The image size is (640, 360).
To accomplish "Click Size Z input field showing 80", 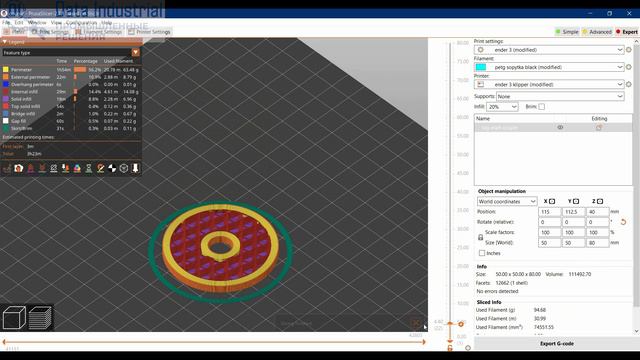I will (x=598, y=242).
